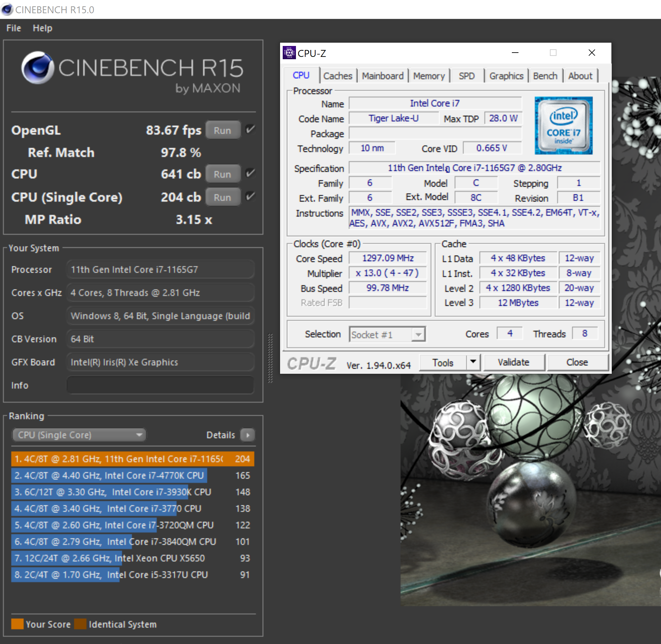
Task: Run the CPU benchmark
Action: click(x=223, y=174)
